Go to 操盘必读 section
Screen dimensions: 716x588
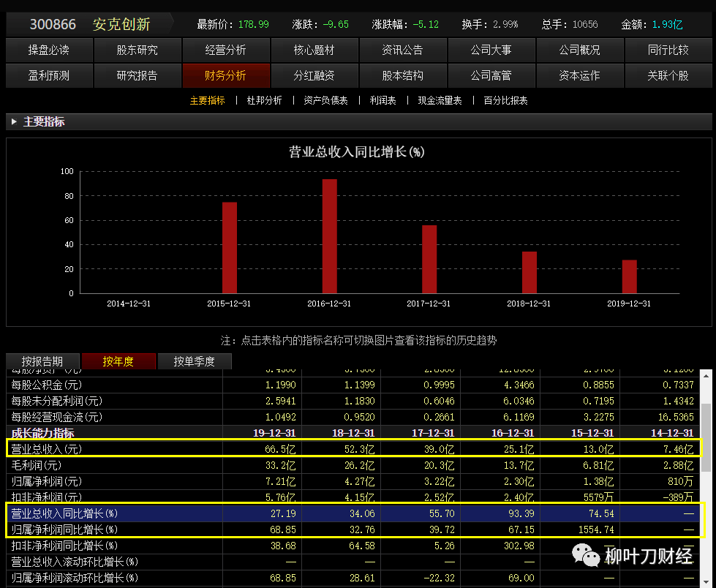coord(49,50)
